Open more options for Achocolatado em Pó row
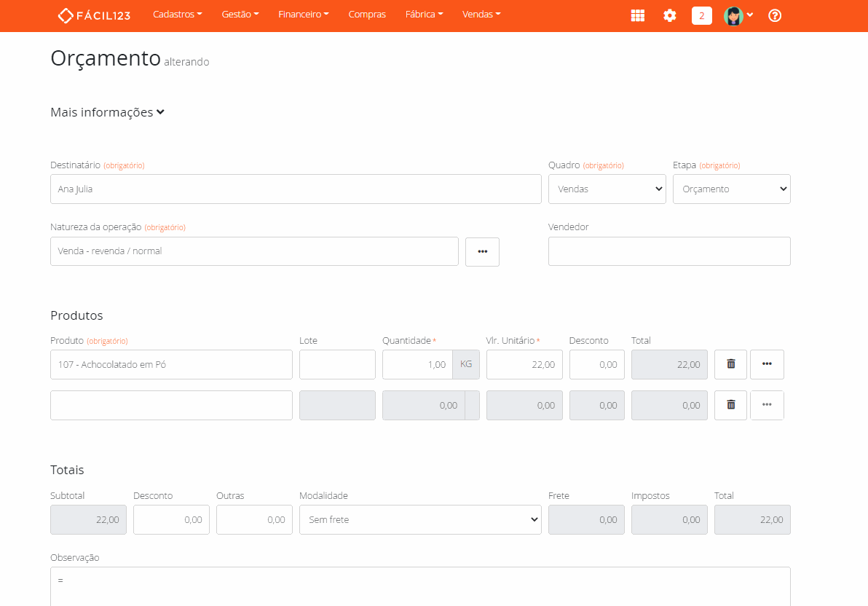 point(767,364)
